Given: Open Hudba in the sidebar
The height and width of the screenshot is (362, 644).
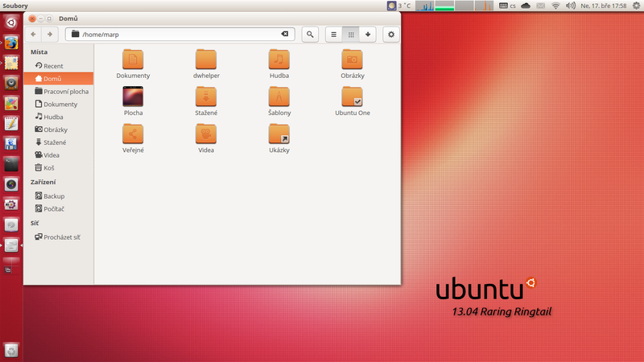Looking at the screenshot, I should click(58, 117).
